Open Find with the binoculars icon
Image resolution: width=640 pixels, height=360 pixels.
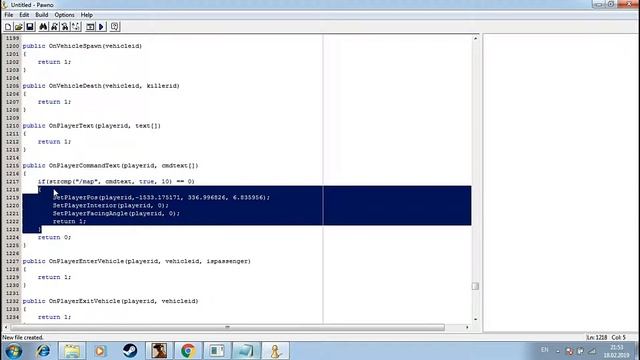[x=43, y=27]
